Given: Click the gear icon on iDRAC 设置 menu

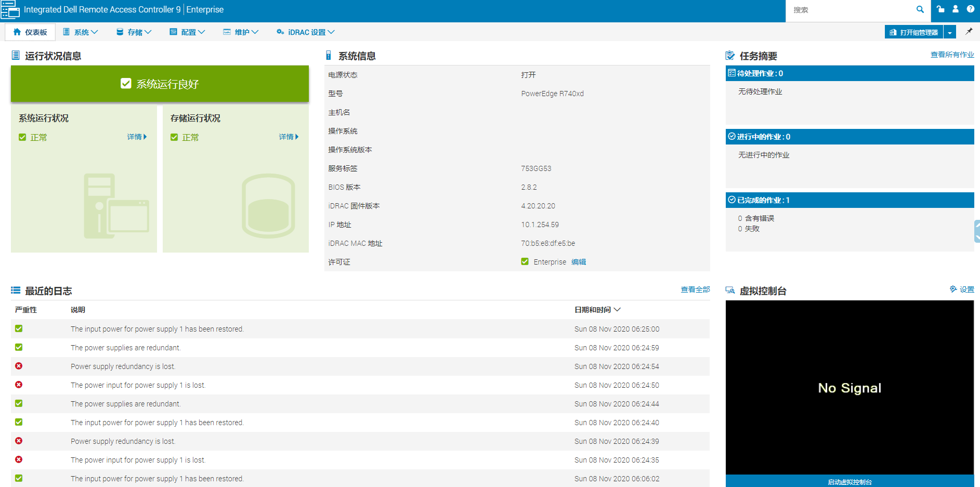Looking at the screenshot, I should tap(280, 32).
